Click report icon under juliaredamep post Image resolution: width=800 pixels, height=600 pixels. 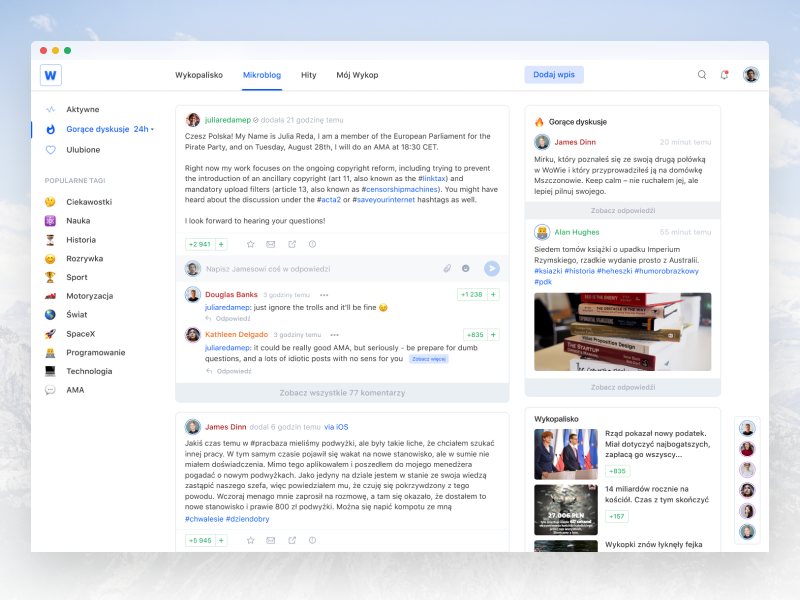pos(312,244)
